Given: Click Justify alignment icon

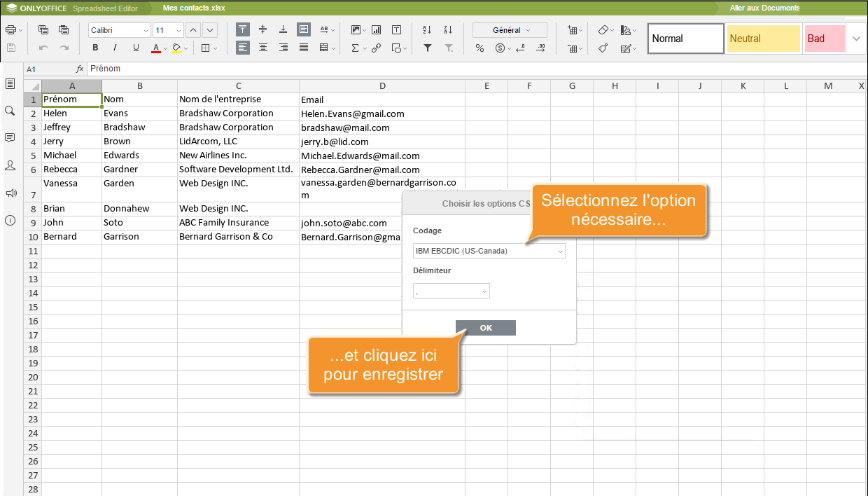Looking at the screenshot, I should (x=304, y=48).
